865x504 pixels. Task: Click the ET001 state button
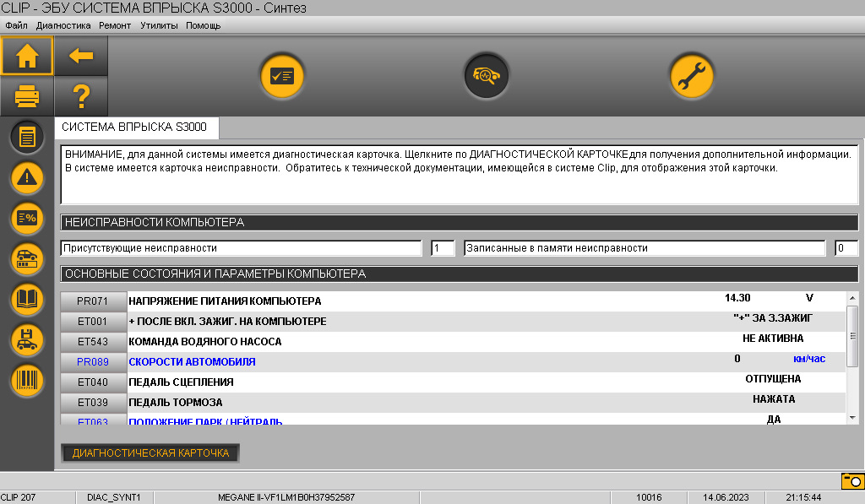(x=93, y=322)
